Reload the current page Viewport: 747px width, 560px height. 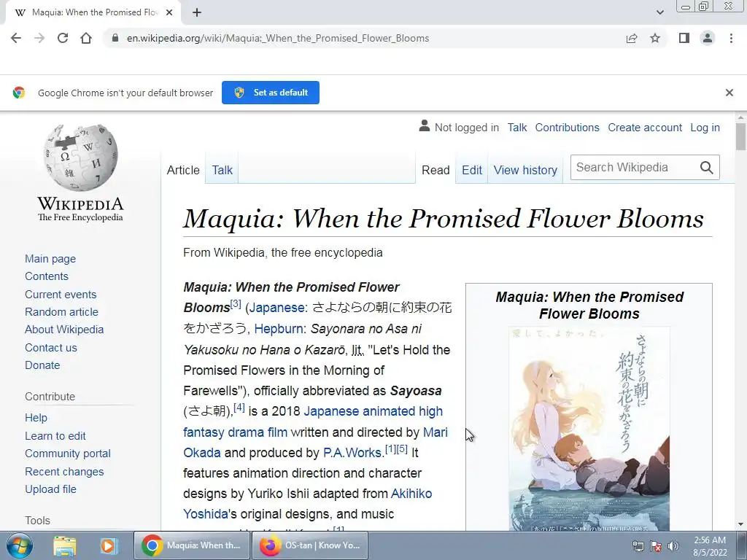[x=63, y=38]
